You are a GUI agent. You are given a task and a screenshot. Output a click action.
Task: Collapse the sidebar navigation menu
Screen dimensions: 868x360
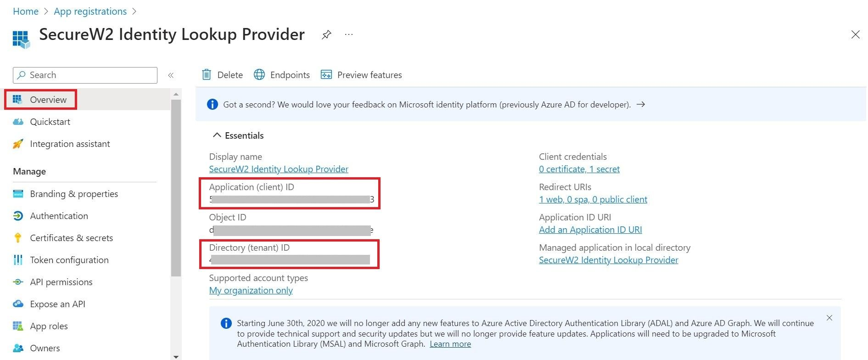pyautogui.click(x=171, y=75)
